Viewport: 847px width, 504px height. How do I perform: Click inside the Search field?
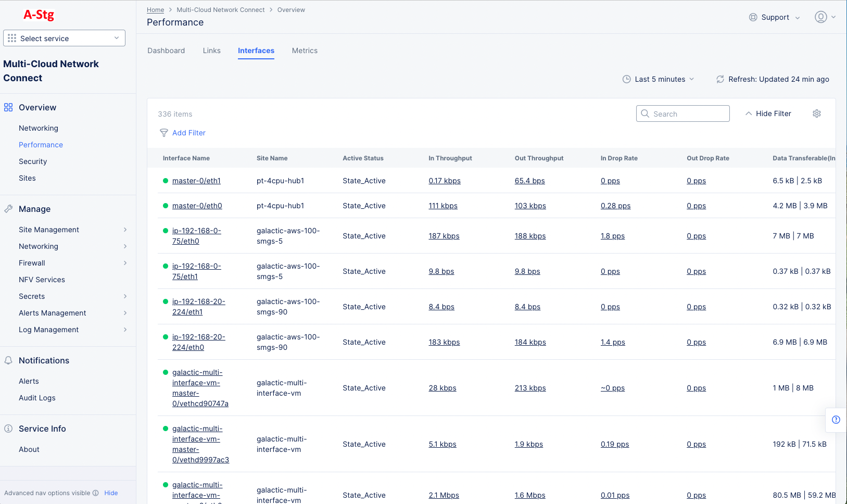682,113
